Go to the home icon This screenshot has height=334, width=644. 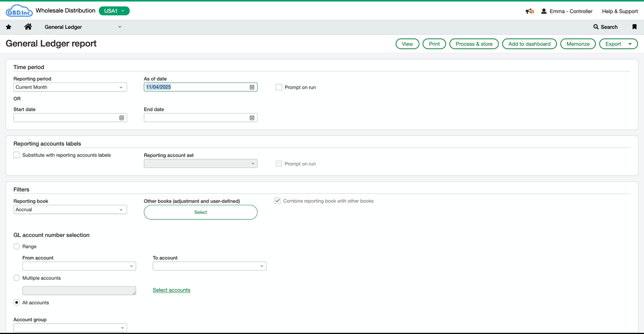point(28,27)
